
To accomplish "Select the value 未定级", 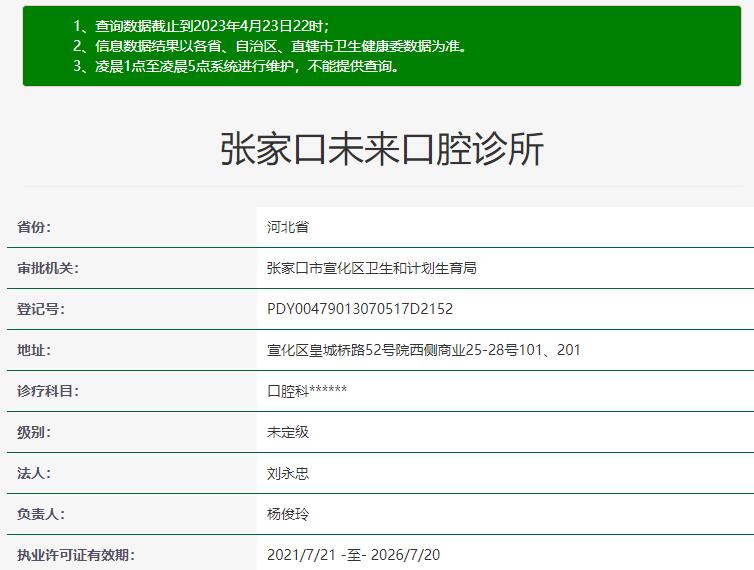I will [x=288, y=432].
